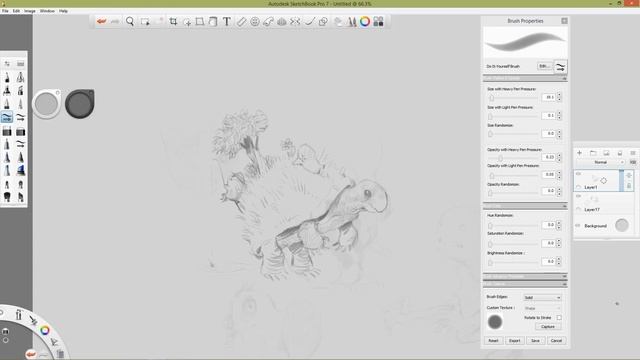
Task: Select the Layer1 thumbnail
Action: pos(598,179)
